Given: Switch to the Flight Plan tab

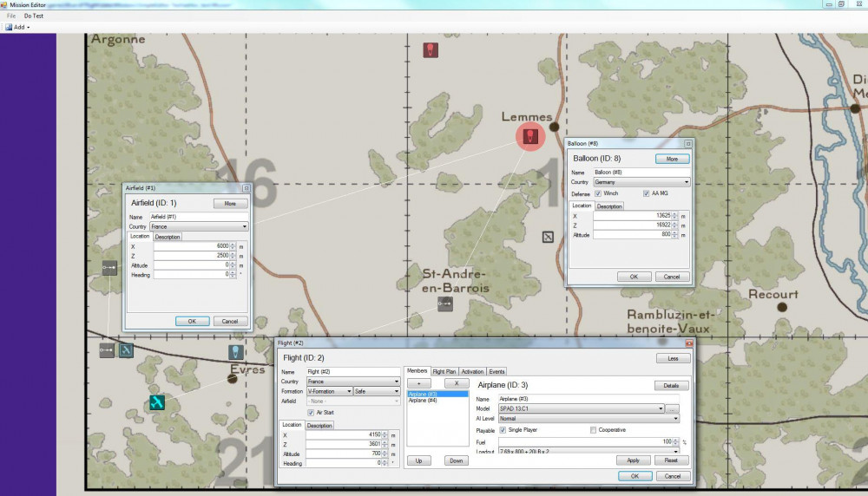Looking at the screenshot, I should [x=444, y=371].
